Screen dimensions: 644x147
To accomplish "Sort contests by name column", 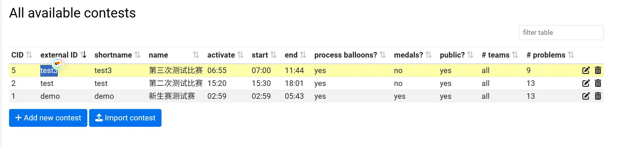I will tap(196, 55).
